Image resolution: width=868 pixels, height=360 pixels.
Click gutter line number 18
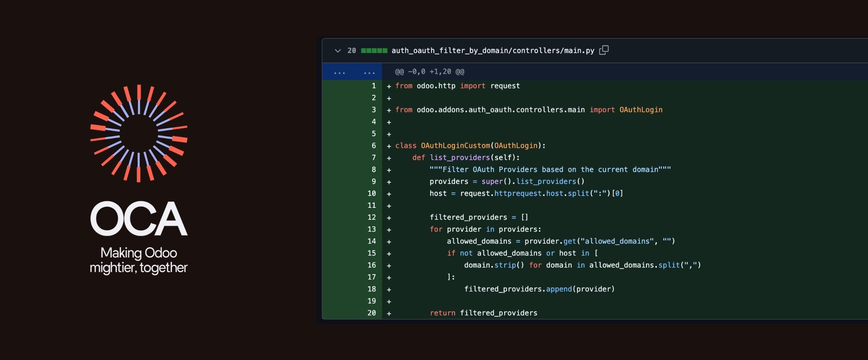pos(372,289)
